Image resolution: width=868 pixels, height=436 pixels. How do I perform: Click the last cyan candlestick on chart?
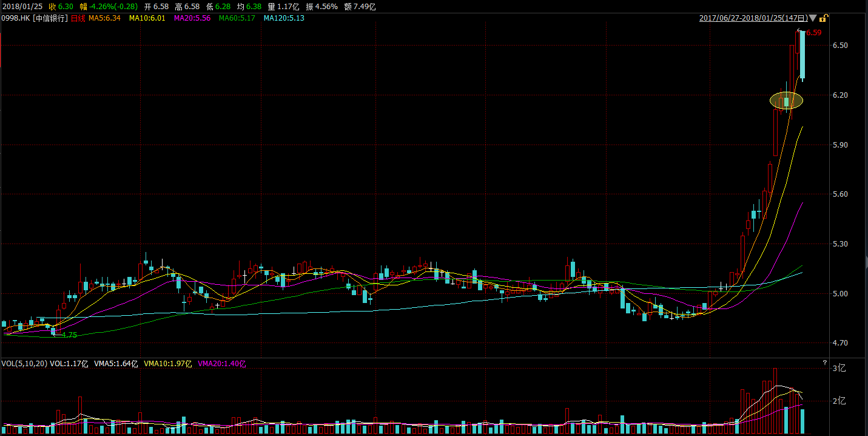[x=802, y=55]
